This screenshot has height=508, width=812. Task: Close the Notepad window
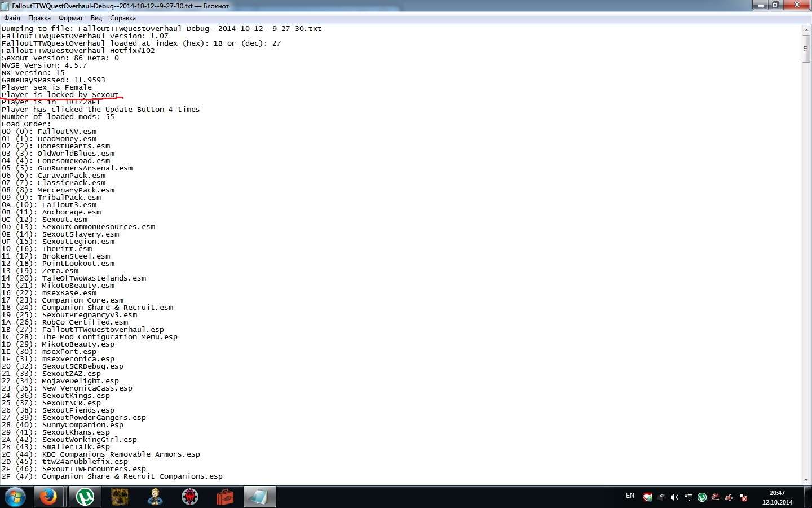(x=797, y=5)
